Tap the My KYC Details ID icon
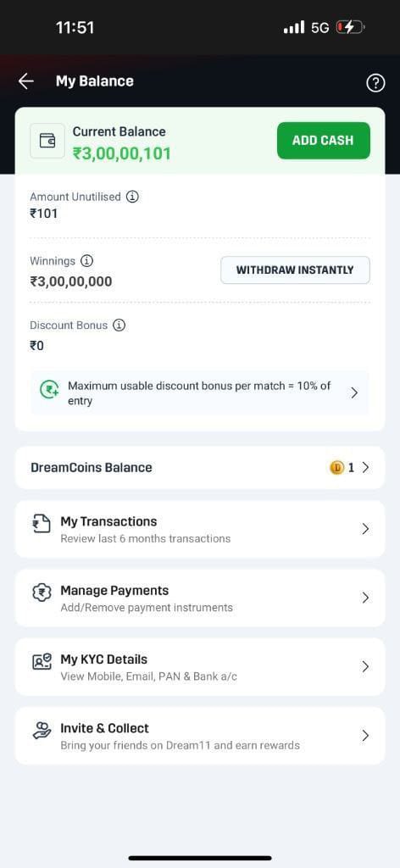This screenshot has width=400, height=868. (42, 662)
